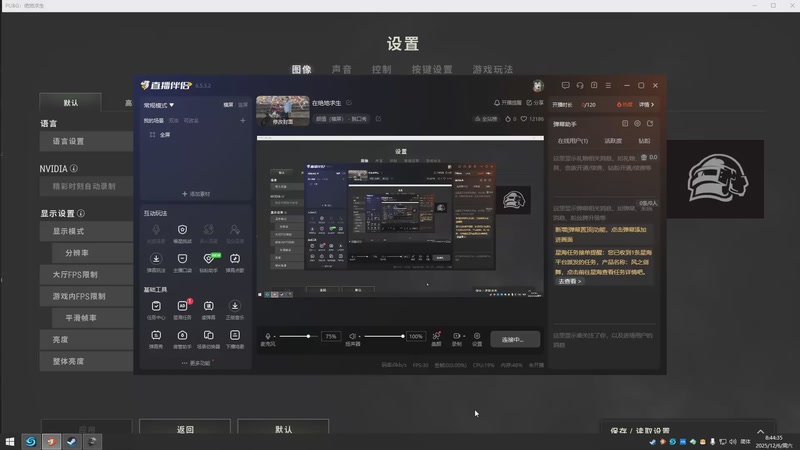Viewport: 800px width, 450px height.
Task: Click 全站榜 ranking button
Action: 486,119
